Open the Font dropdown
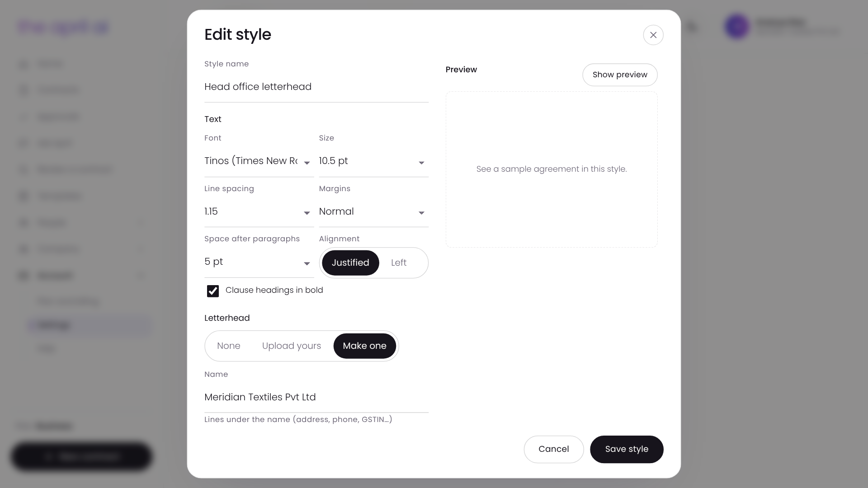The width and height of the screenshot is (868, 488). [x=259, y=161]
